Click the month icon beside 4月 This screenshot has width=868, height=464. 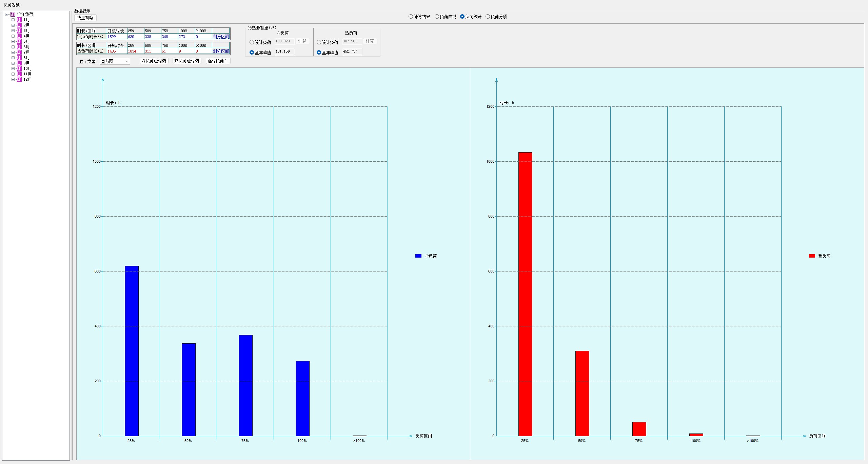click(19, 36)
